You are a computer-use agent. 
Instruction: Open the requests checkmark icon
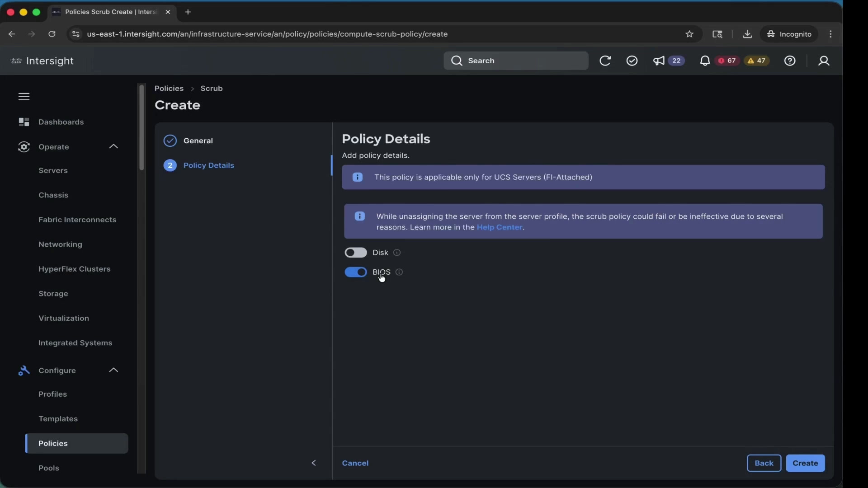pyautogui.click(x=632, y=61)
